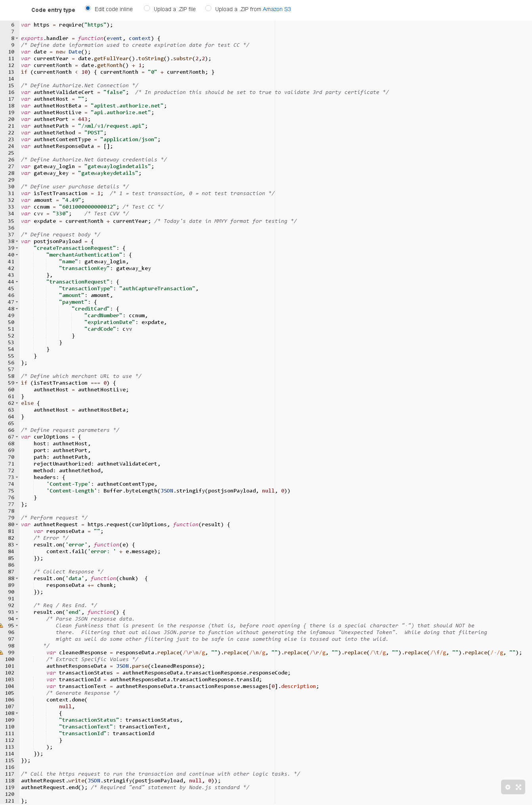This screenshot has width=532, height=805.
Task: Collapse if isTestTransaction block line 59
Action: pos(17,383)
